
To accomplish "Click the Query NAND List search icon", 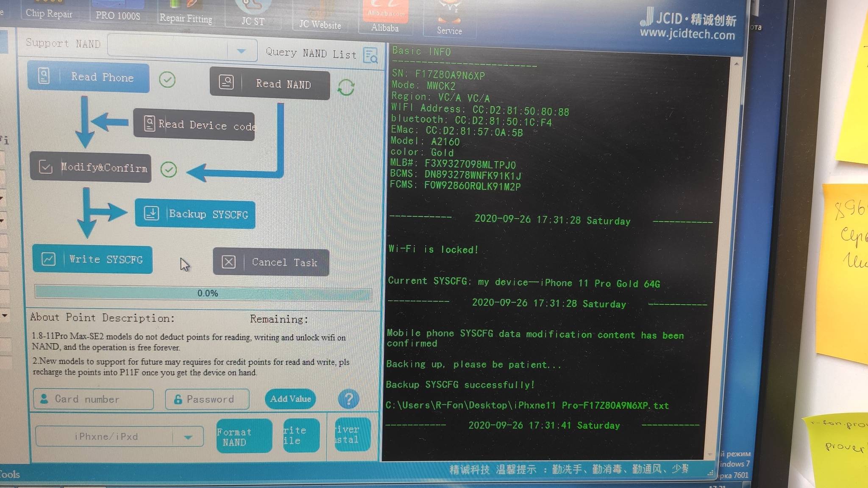I will (x=370, y=55).
